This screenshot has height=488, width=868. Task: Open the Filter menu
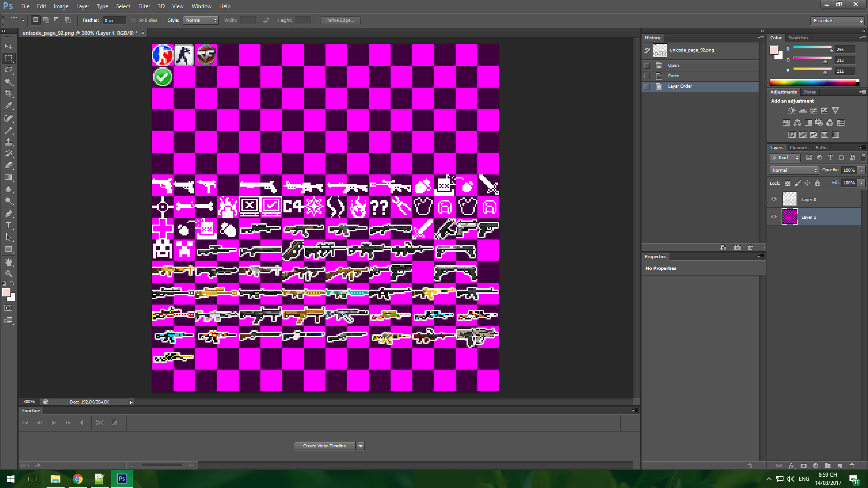click(144, 6)
